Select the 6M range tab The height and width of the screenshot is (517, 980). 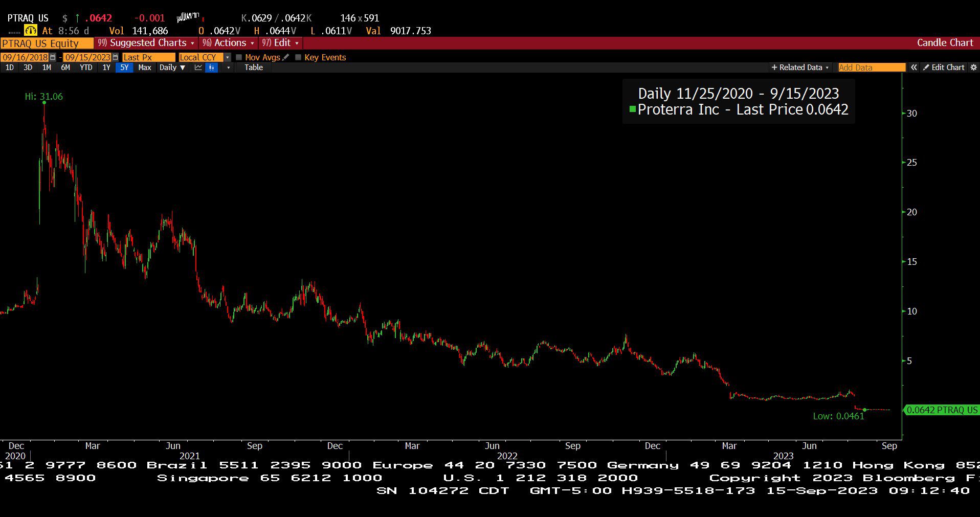pyautogui.click(x=65, y=68)
